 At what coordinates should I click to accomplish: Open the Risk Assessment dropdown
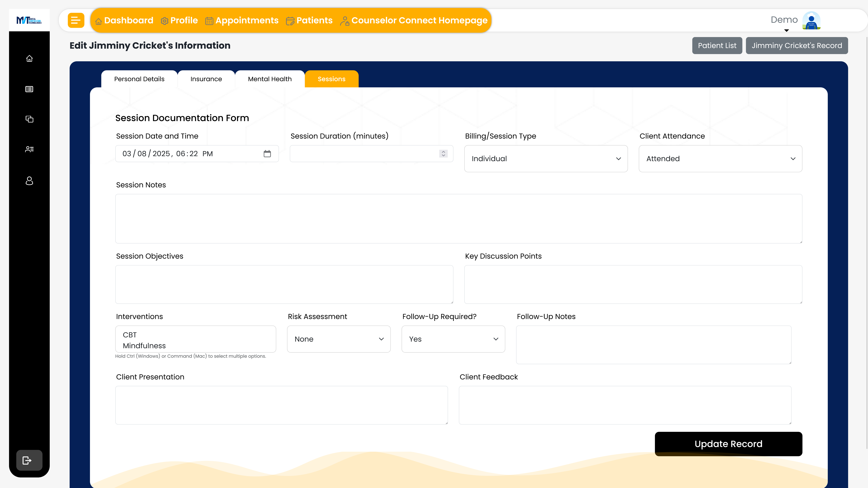339,339
